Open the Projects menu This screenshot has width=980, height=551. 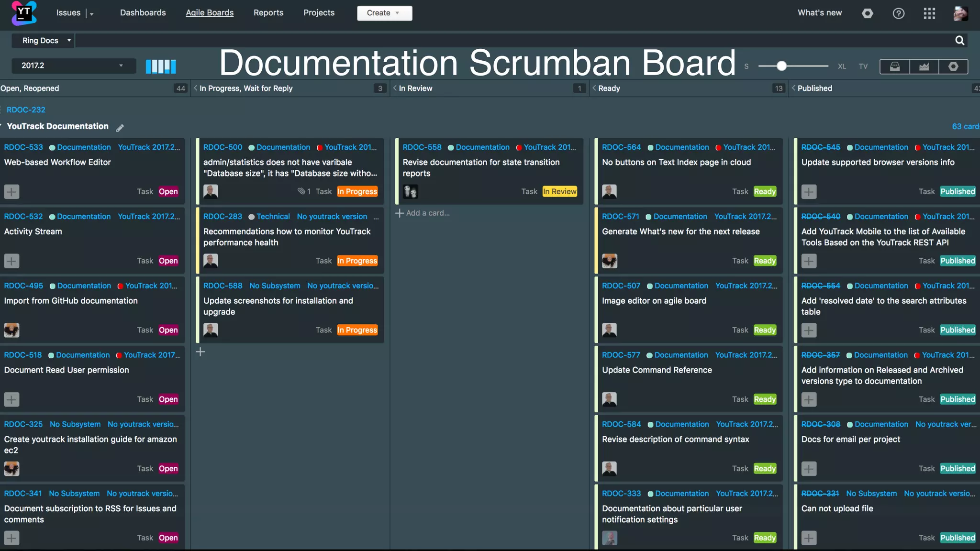click(x=319, y=13)
